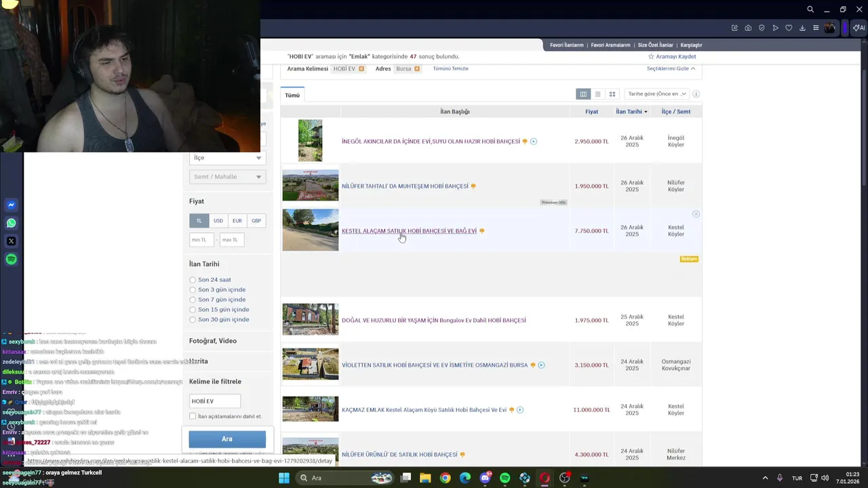Open X (Twitter) in the browser sidebar
868x488 pixels.
pos(11,241)
